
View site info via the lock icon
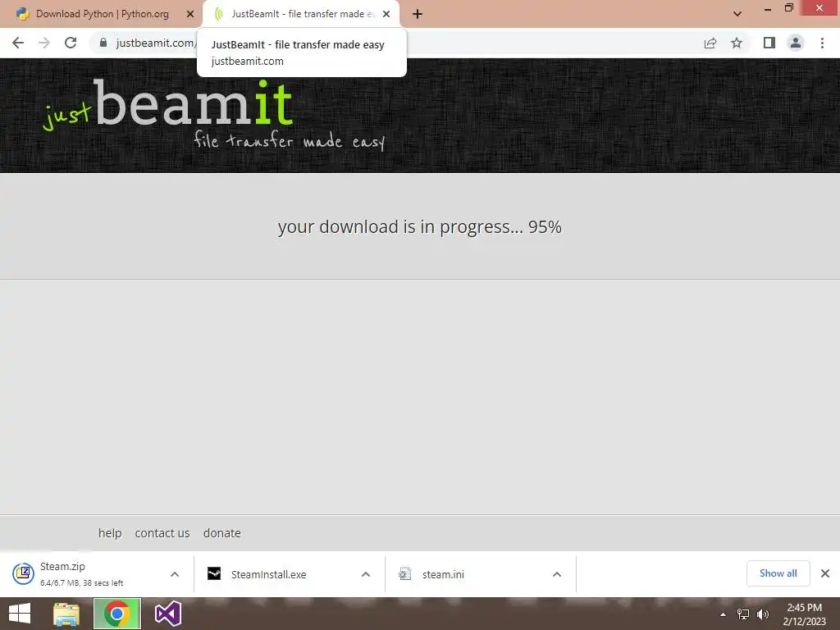[x=103, y=43]
